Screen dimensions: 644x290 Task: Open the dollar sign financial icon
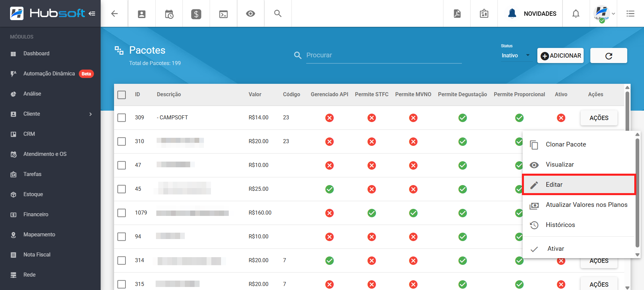(196, 14)
